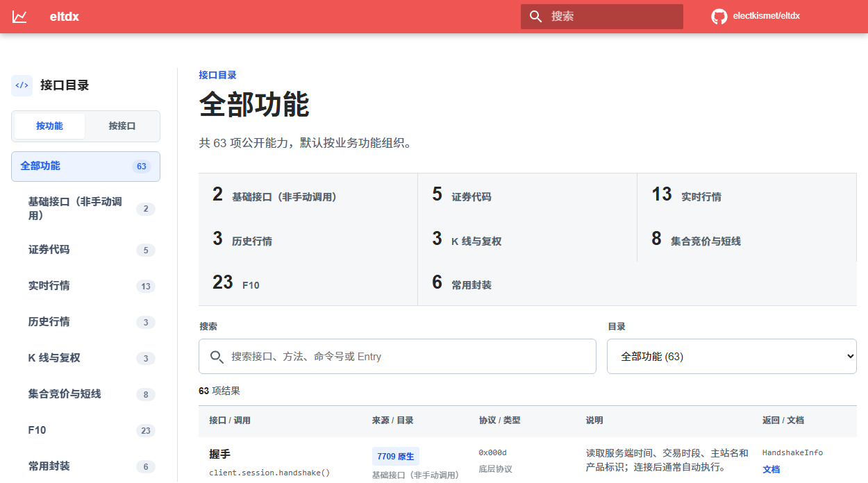Click the 接口目录 breadcrumb link
This screenshot has height=483, width=868.
tap(217, 75)
